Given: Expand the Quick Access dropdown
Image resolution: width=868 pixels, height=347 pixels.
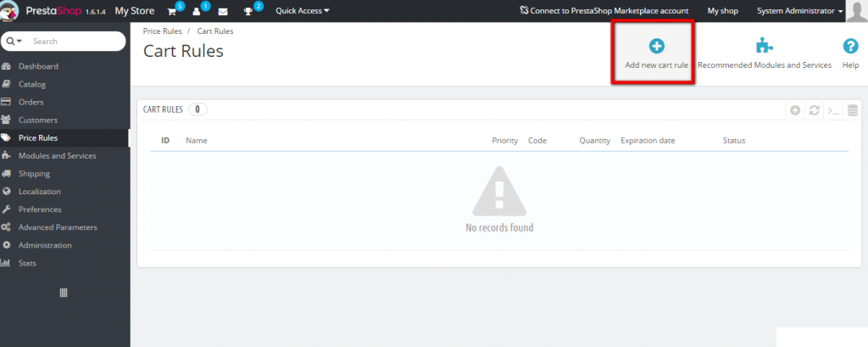Looking at the screenshot, I should click(x=303, y=10).
